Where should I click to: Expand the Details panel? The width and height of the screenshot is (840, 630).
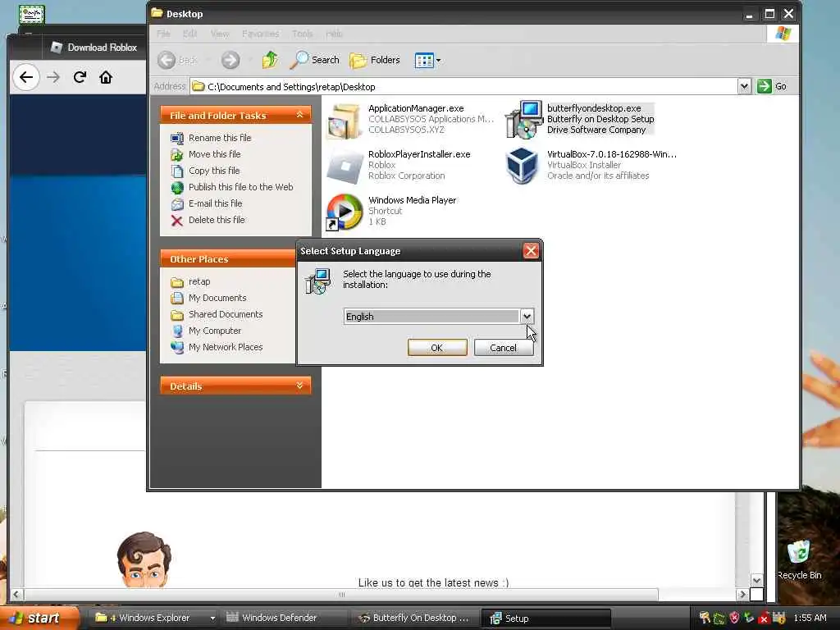pos(299,386)
